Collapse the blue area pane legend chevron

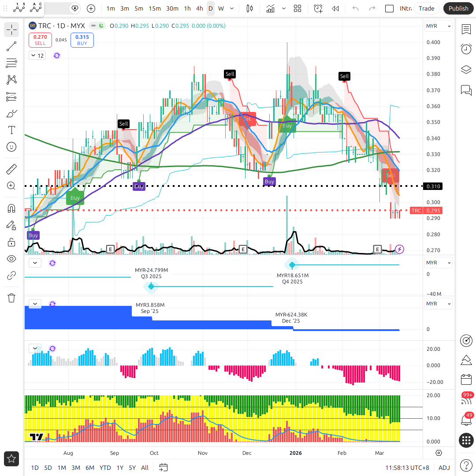click(35, 304)
